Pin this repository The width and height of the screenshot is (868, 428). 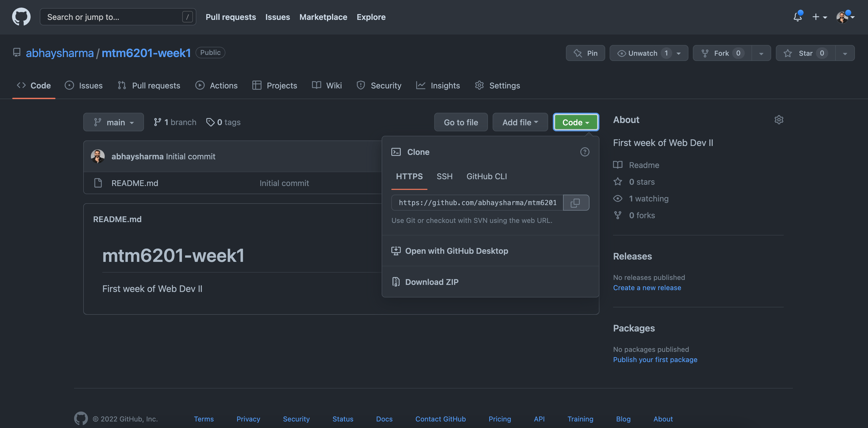coord(585,53)
